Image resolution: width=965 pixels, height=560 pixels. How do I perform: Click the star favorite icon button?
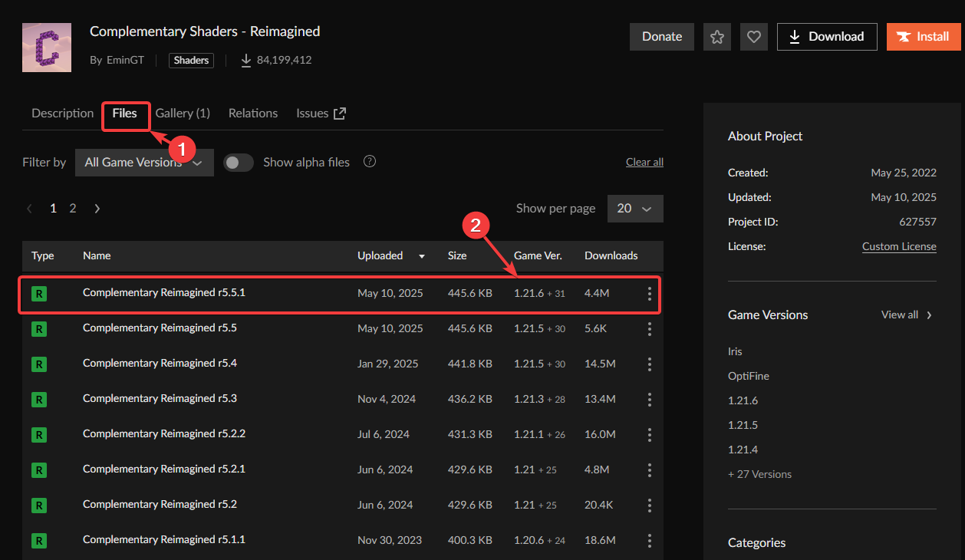(x=717, y=37)
